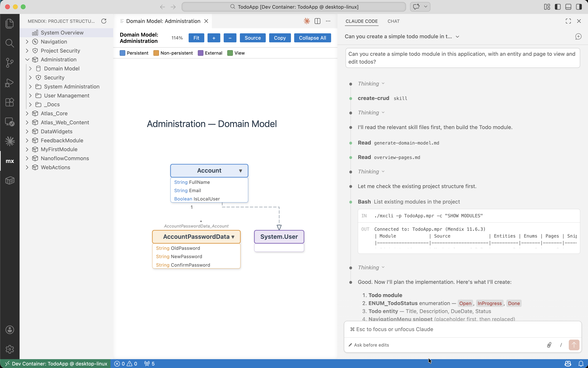Click the Source button

tap(253, 38)
